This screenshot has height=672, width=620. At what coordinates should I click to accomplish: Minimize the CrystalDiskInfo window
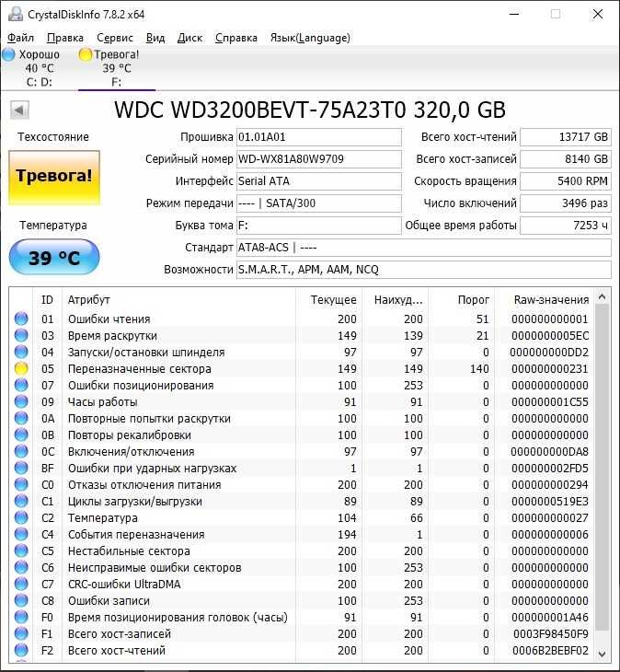pos(514,14)
